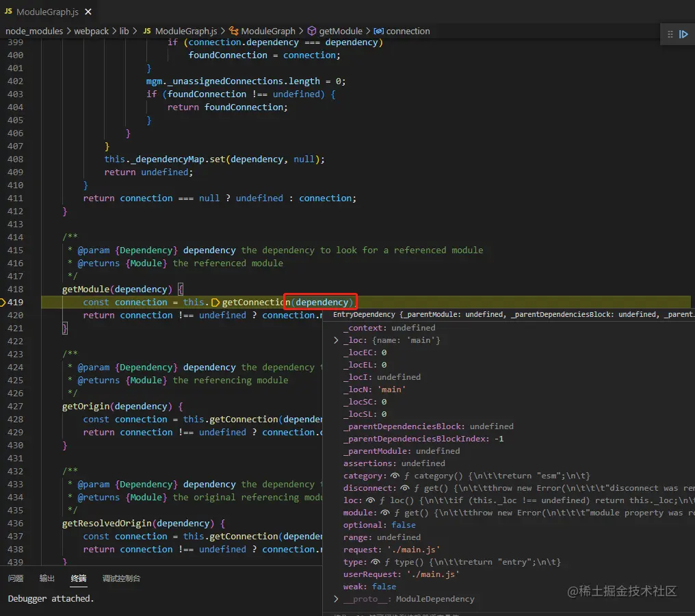
Task: Click the getModule(dependency) method name
Action: click(86, 289)
